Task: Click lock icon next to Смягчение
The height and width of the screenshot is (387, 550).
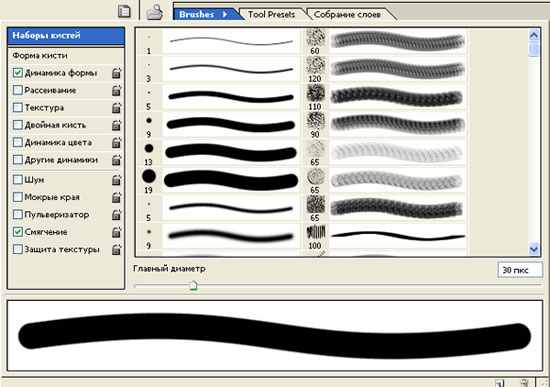Action: coord(116,232)
